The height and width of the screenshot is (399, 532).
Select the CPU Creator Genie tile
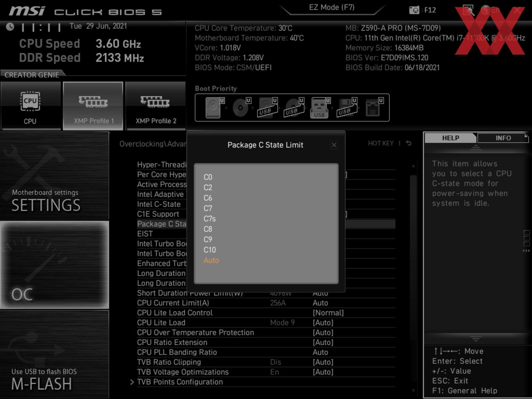pos(31,106)
